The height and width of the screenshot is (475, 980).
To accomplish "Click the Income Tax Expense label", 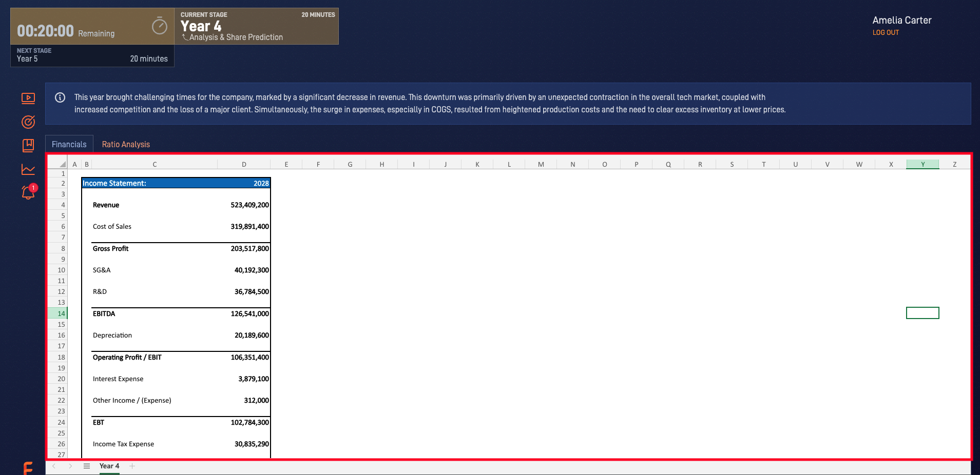I will pyautogui.click(x=123, y=444).
